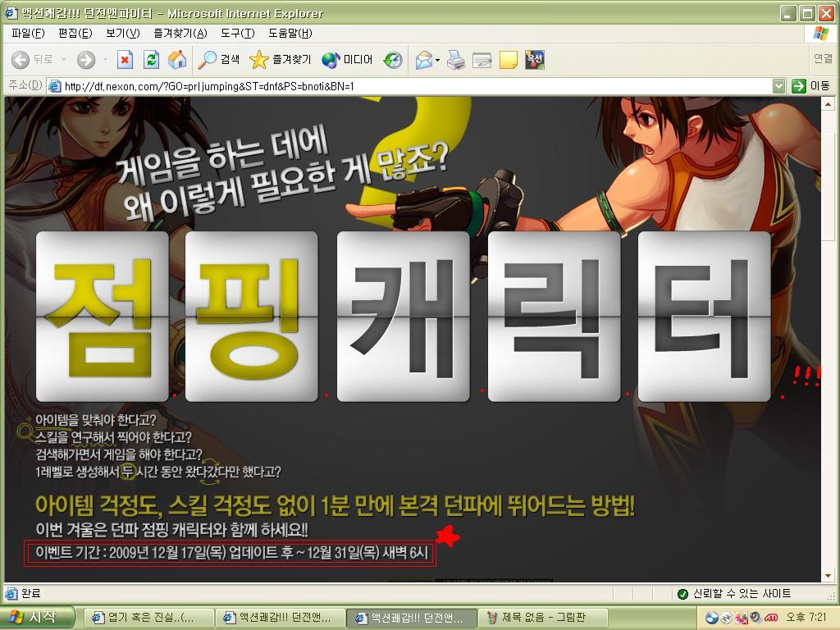This screenshot has height=630, width=840.
Task: Click the 터 banner tile
Action: (x=705, y=317)
